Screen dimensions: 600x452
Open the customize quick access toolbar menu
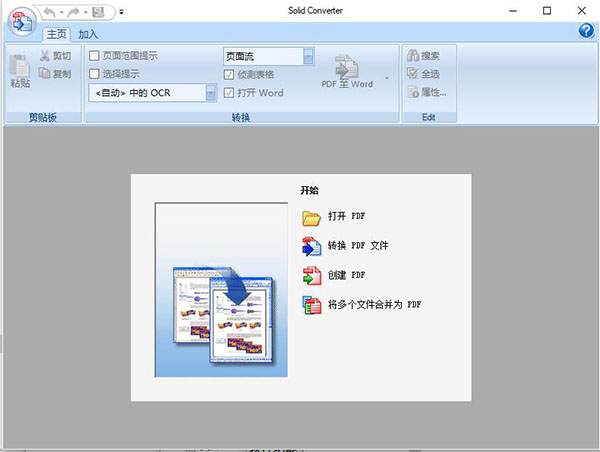click(121, 12)
